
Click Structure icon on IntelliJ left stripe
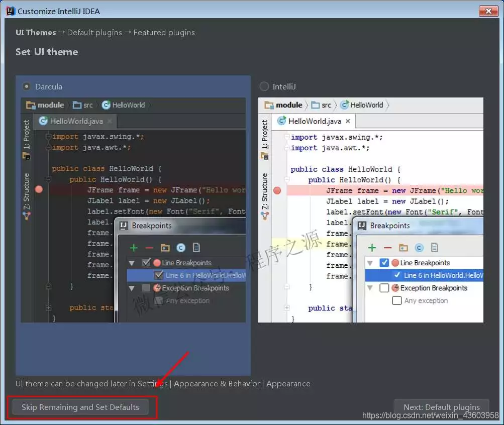265,216
